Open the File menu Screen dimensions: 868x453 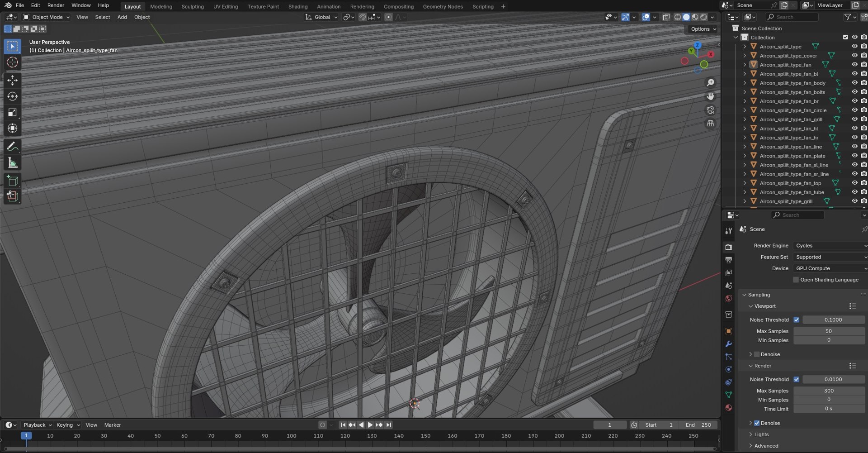click(20, 5)
